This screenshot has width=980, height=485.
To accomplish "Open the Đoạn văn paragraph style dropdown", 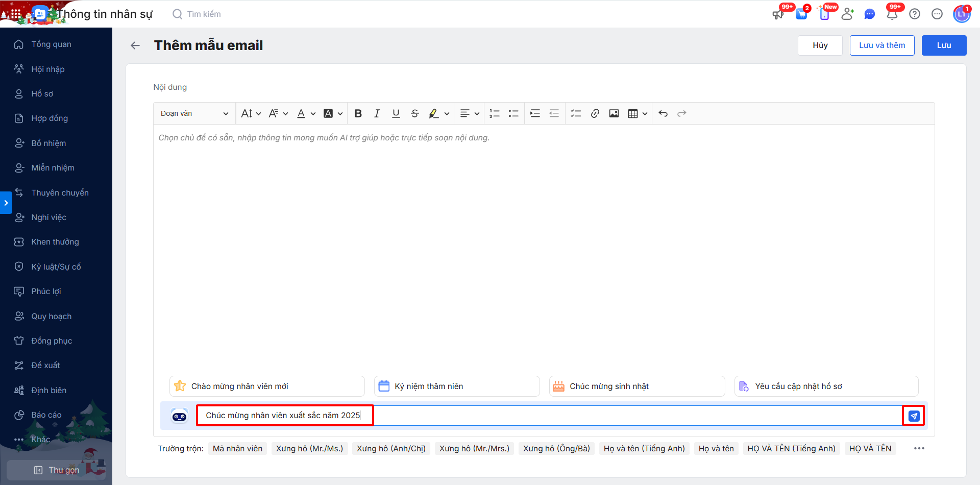I will pos(194,113).
